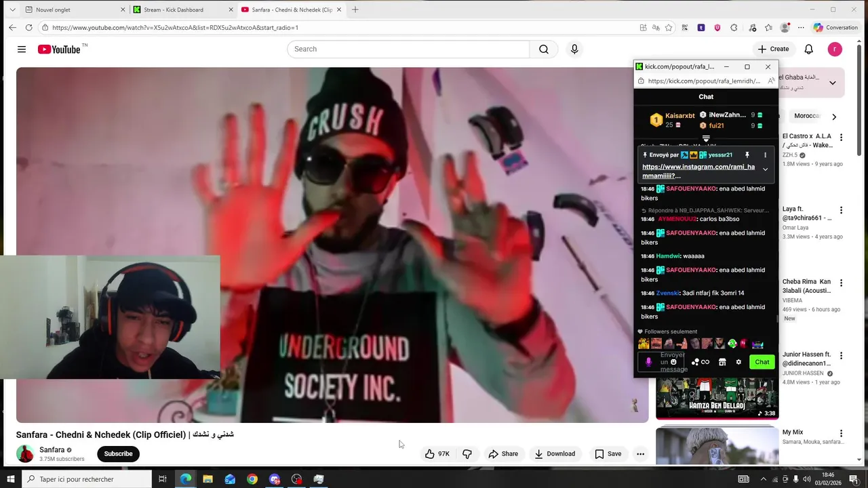Screen dimensions: 868x488
Task: Submit search with the magnifier button
Action: click(x=544, y=49)
